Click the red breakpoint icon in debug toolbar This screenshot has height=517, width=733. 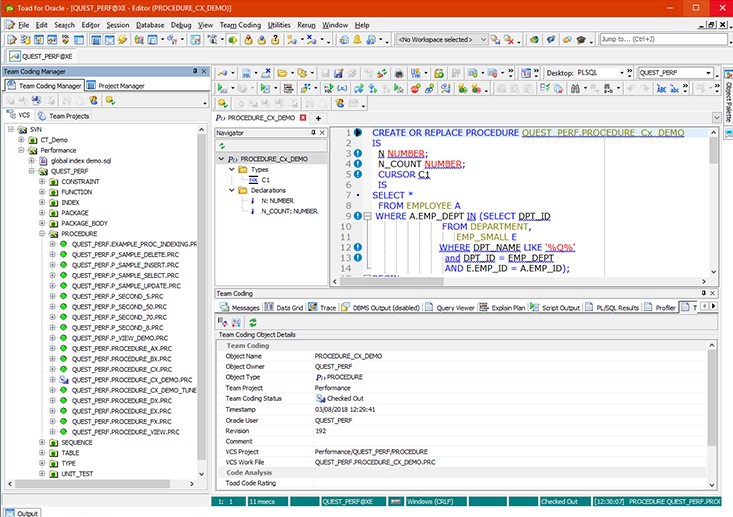pyautogui.click(x=415, y=88)
